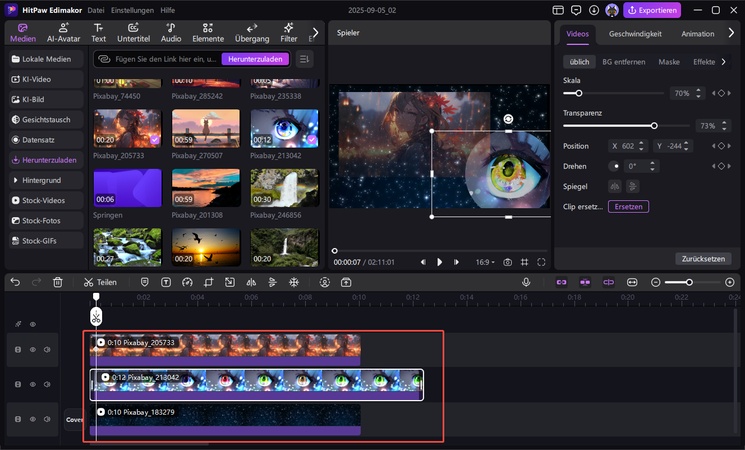This screenshot has width=745, height=450.
Task: Click the timeline zoom slider handle
Action: tap(689, 282)
